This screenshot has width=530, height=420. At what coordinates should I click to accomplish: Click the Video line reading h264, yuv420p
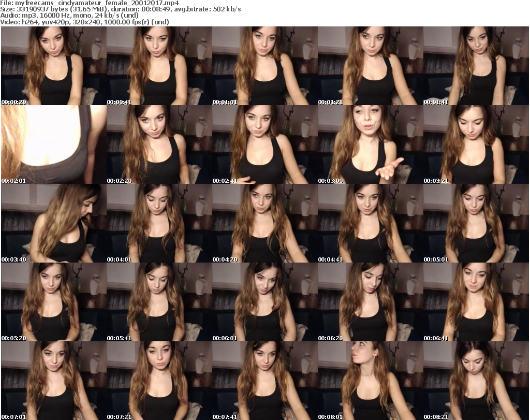click(x=84, y=22)
